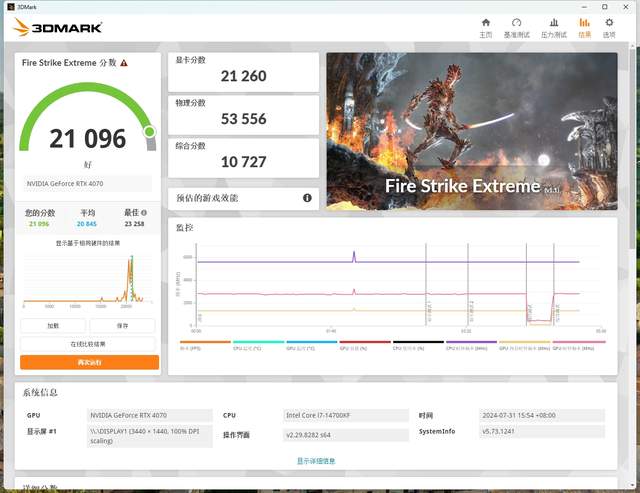Image resolution: width=640 pixels, height=493 pixels.
Task: Click the 2024-07-31 15:54 +08:00 time value
Action: [x=542, y=415]
